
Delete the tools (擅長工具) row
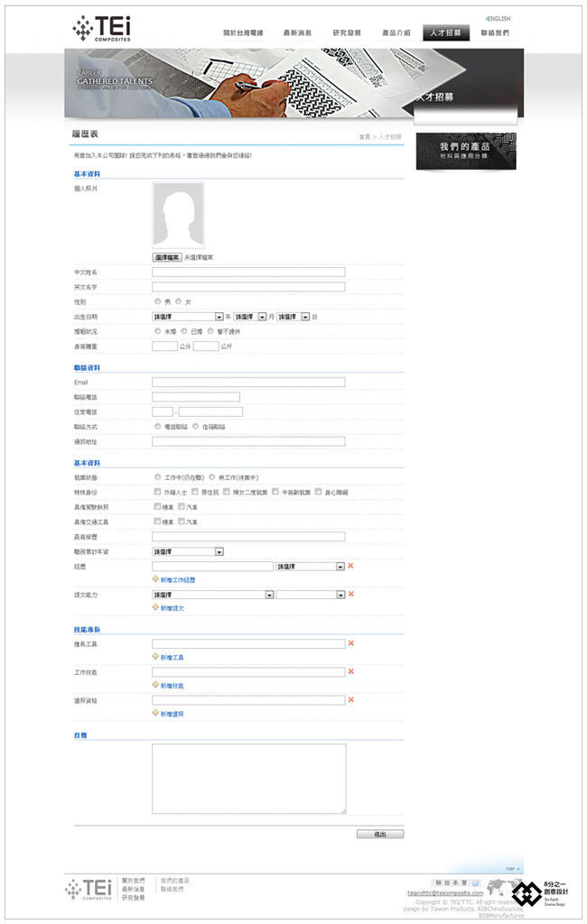[351, 642]
